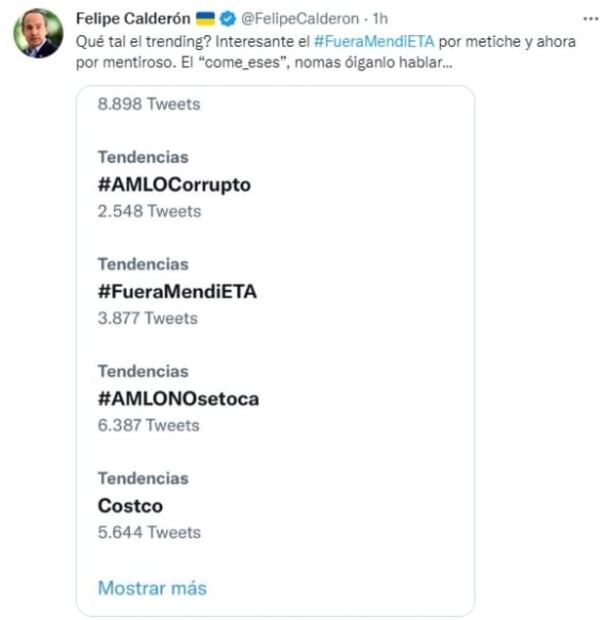The height and width of the screenshot is (620, 604).
Task: Click the 6.387 Tweets count
Action: [x=148, y=425]
